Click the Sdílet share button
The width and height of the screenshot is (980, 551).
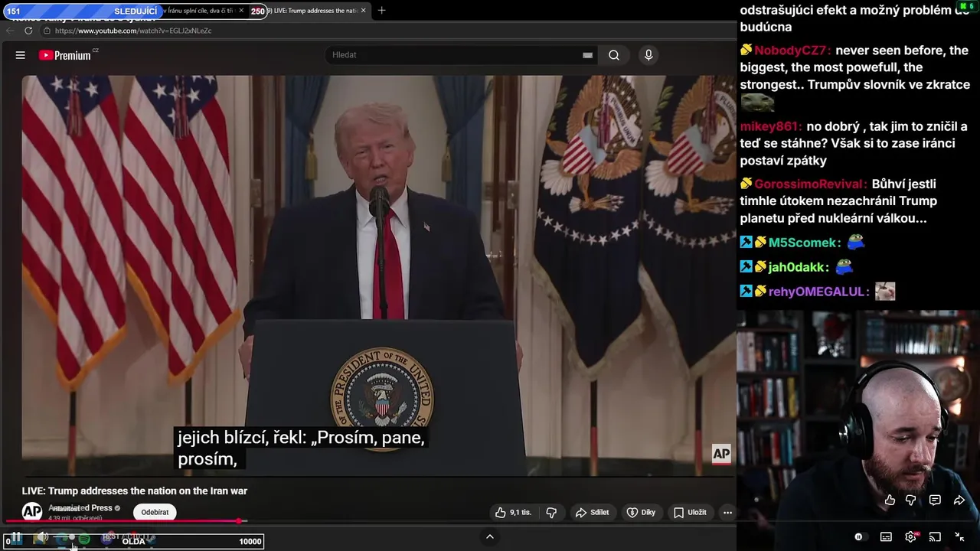[593, 512]
